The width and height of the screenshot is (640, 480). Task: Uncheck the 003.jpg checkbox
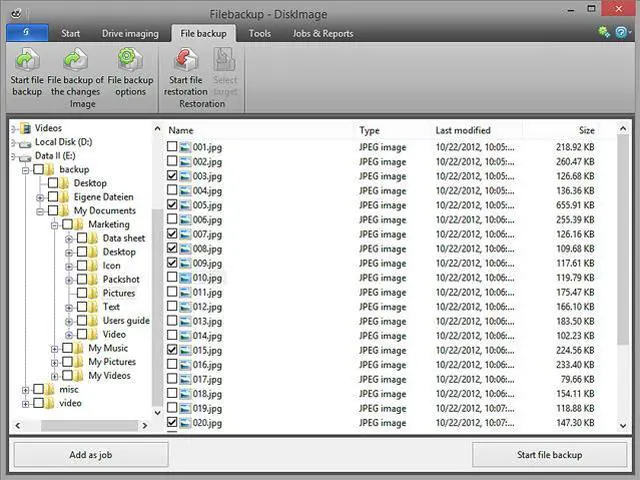pos(172,176)
